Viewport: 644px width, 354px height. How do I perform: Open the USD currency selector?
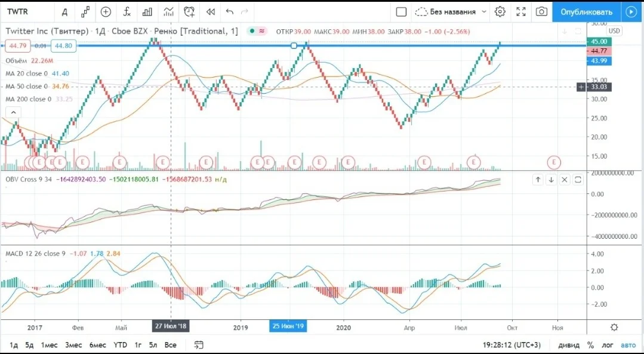(614, 31)
